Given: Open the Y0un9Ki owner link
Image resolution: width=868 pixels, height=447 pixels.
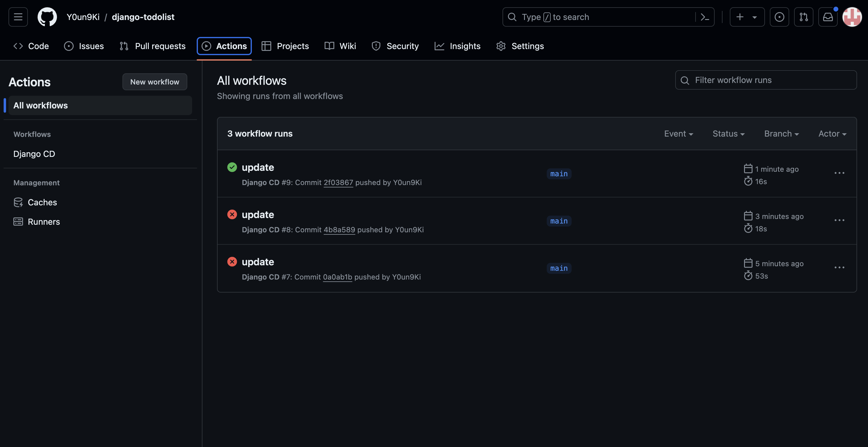Looking at the screenshot, I should pyautogui.click(x=83, y=17).
